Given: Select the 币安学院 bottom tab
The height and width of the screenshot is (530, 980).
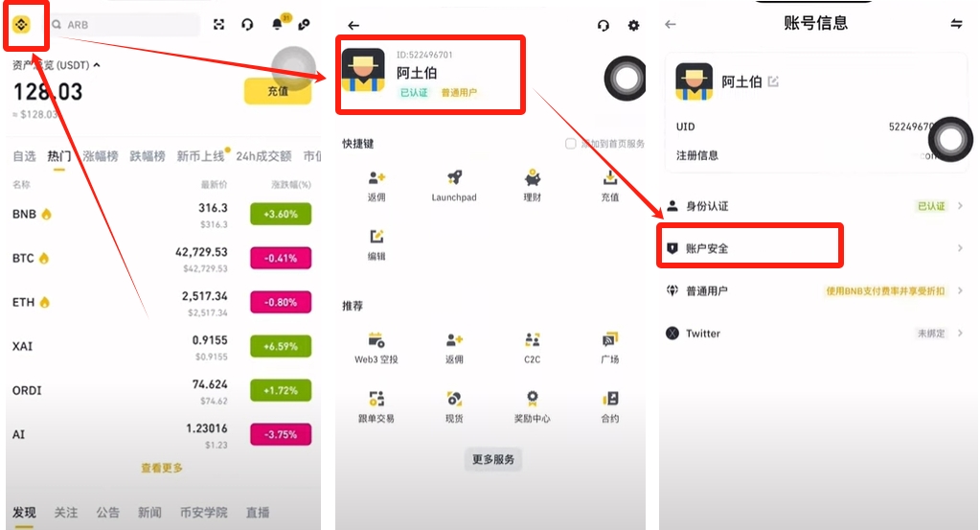Looking at the screenshot, I should pos(204,513).
